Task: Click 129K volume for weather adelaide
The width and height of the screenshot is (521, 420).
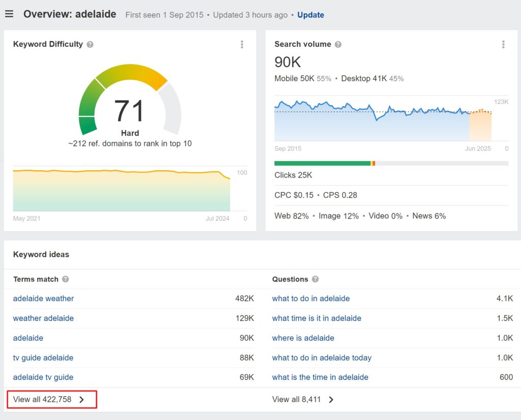Action: (245, 318)
